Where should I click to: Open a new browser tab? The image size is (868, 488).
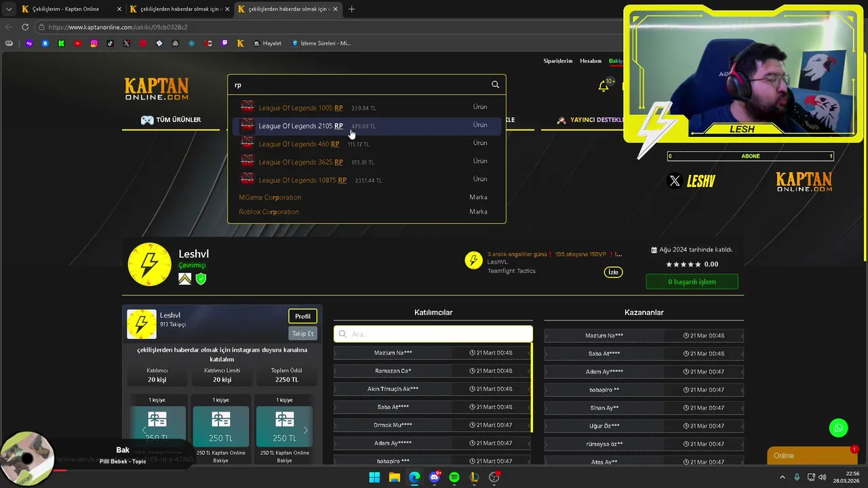351,9
